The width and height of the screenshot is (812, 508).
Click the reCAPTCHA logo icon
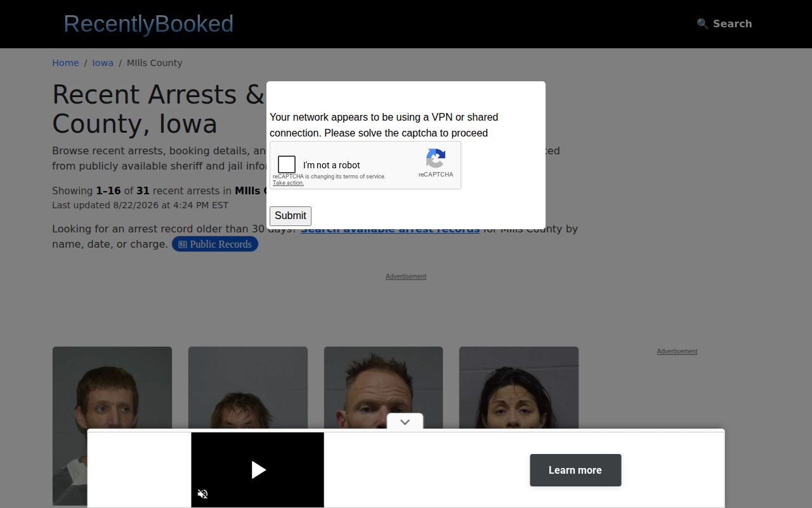coord(436,158)
